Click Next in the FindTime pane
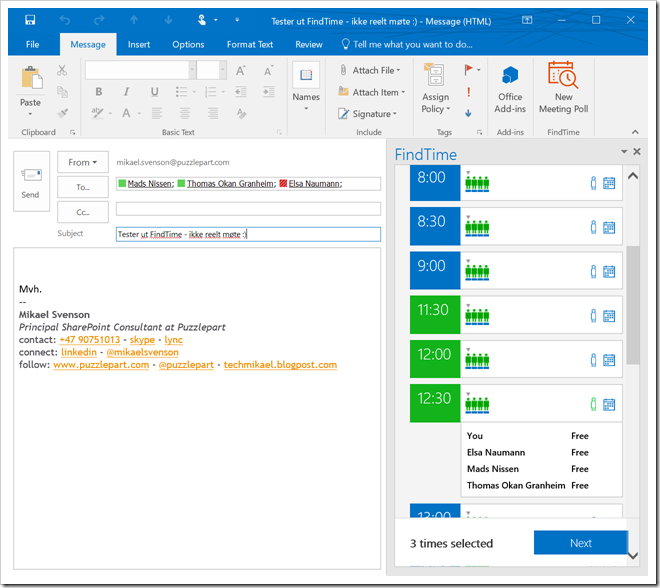660x588 pixels. point(580,543)
